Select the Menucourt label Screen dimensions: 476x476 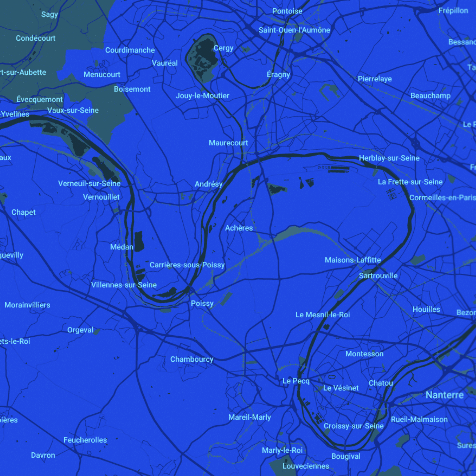(x=102, y=74)
